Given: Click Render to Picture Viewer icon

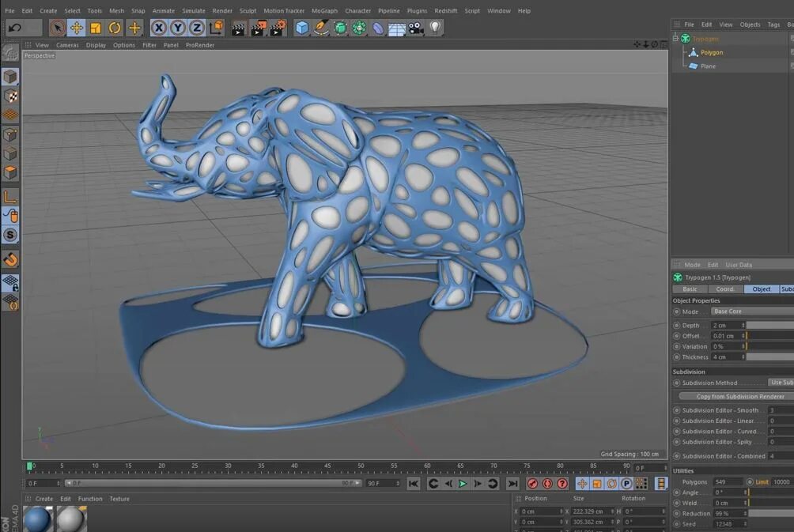Looking at the screenshot, I should click(x=258, y=28).
